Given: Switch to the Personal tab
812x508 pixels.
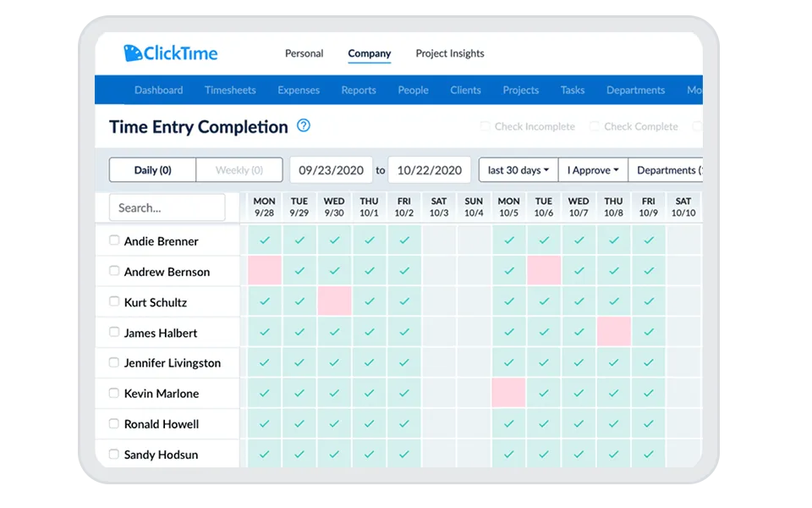Looking at the screenshot, I should pos(304,52).
